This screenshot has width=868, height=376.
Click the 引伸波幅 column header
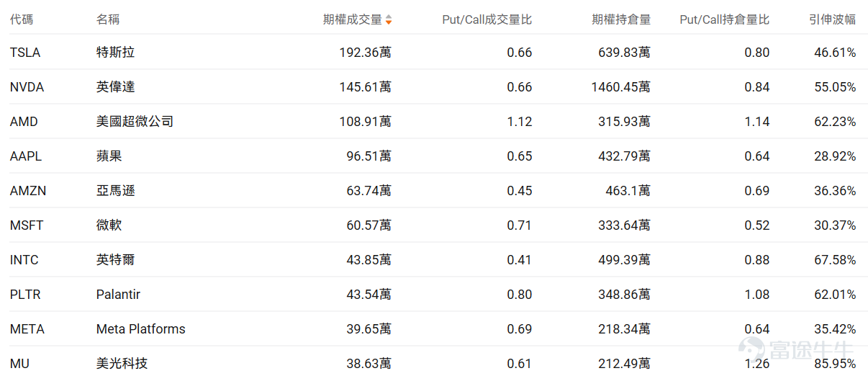(833, 19)
